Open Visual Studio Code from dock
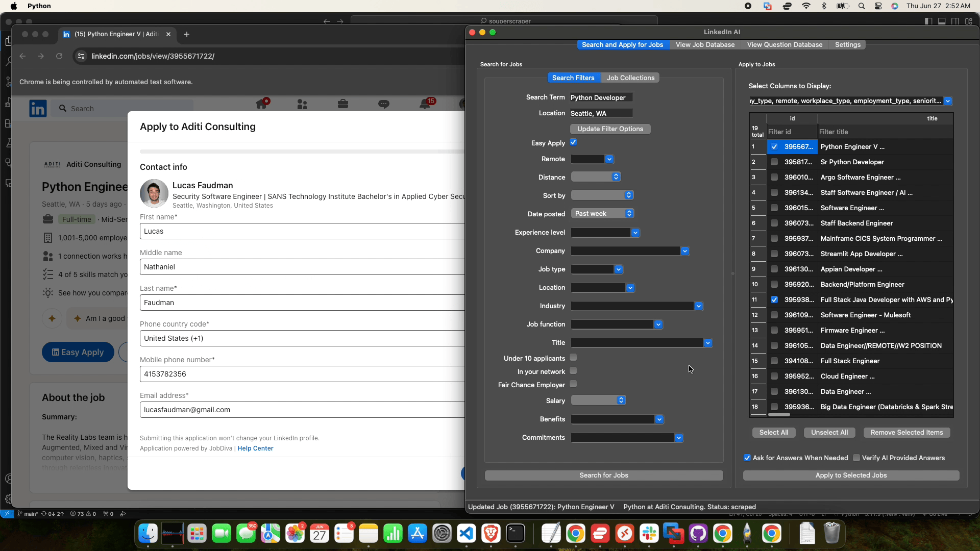Image resolution: width=980 pixels, height=551 pixels. coord(466,534)
